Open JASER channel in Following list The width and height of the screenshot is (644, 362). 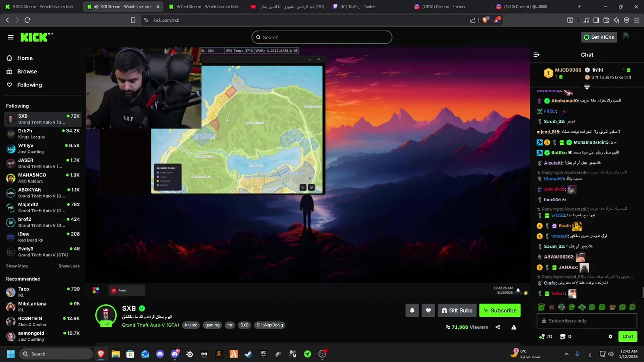click(x=43, y=163)
